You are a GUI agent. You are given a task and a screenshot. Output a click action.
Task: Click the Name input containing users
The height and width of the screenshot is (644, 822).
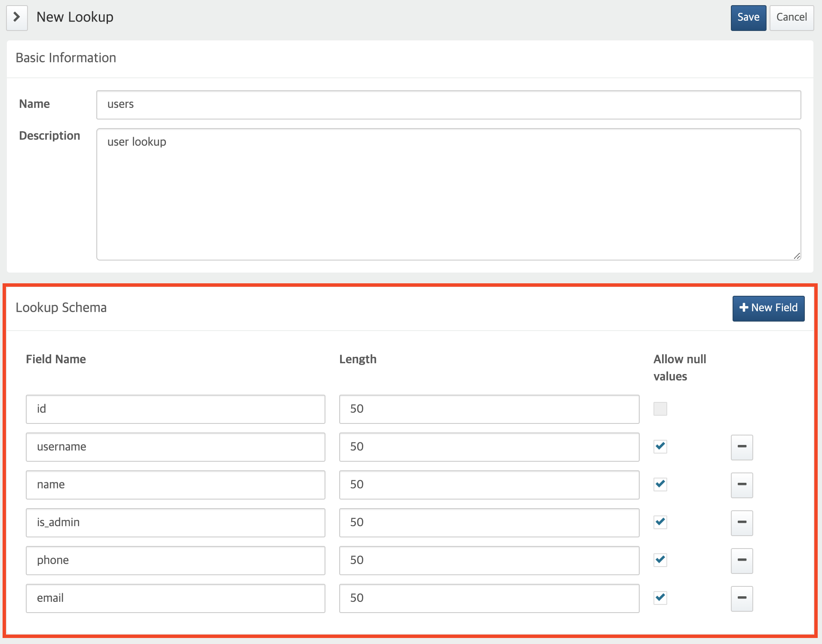[448, 104]
